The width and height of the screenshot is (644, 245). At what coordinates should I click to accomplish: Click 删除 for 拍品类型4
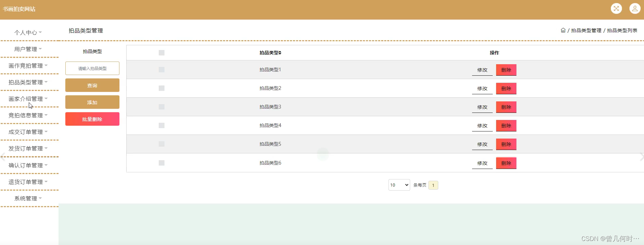coord(506,126)
